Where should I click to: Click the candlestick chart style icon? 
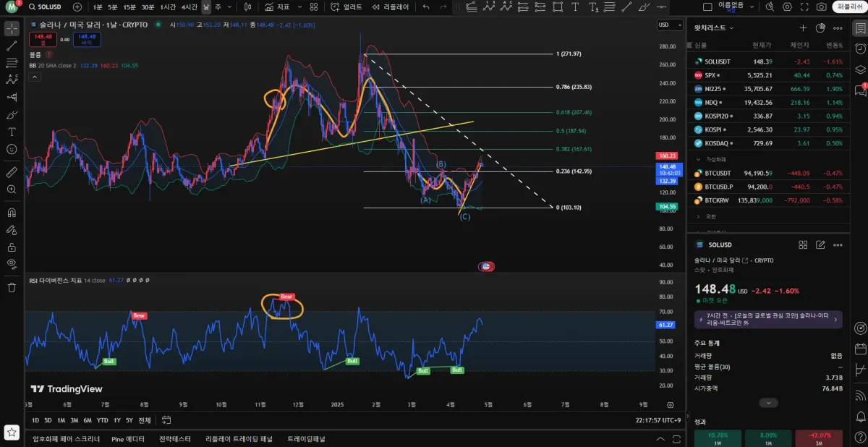coord(247,7)
